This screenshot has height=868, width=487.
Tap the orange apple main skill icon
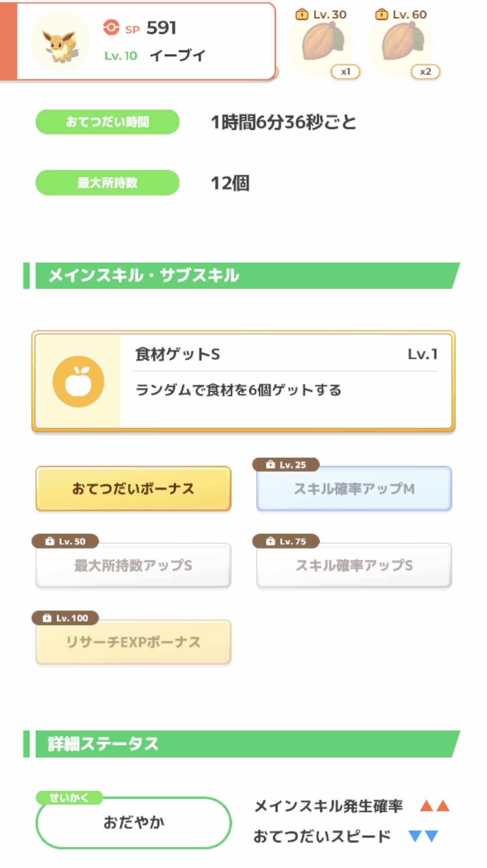coord(78,381)
